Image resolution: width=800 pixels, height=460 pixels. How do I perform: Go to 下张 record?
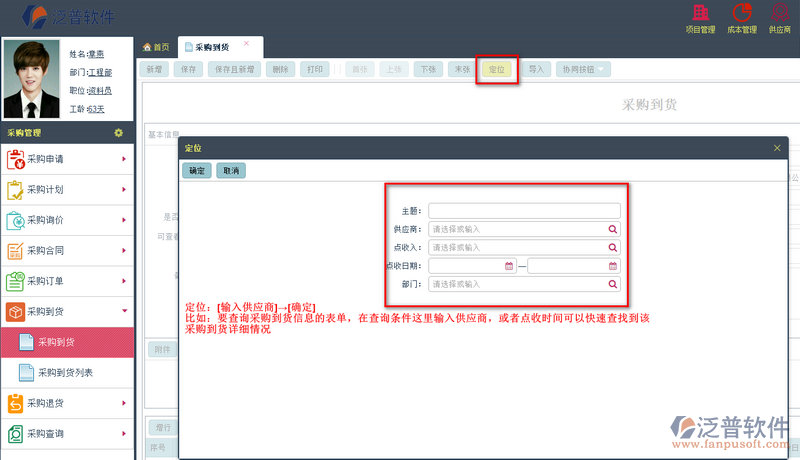coord(428,69)
